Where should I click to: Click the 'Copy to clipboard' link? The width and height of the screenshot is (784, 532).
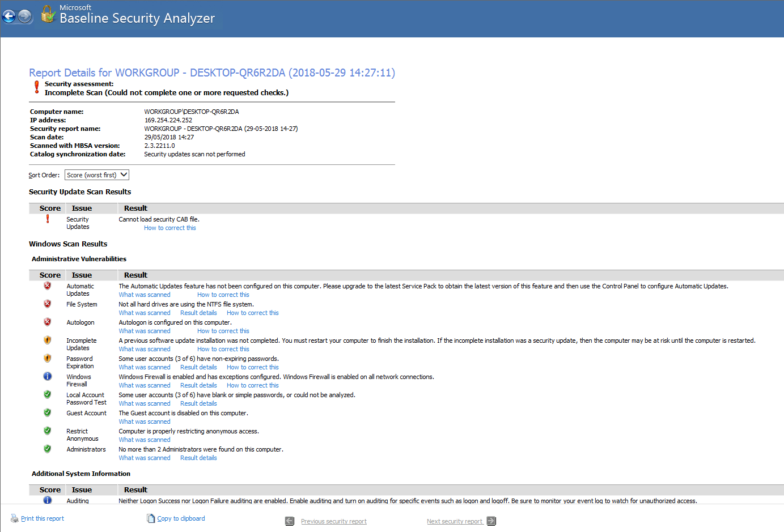[181, 518]
